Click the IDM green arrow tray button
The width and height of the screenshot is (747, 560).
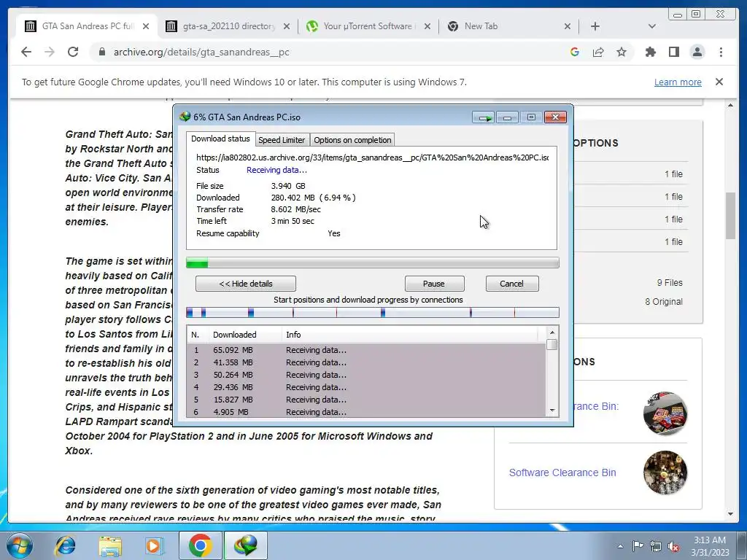[484, 117]
